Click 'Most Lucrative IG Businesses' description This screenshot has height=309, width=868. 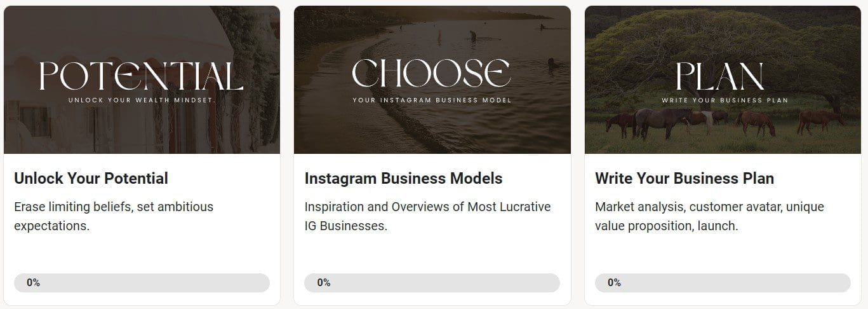tap(427, 216)
